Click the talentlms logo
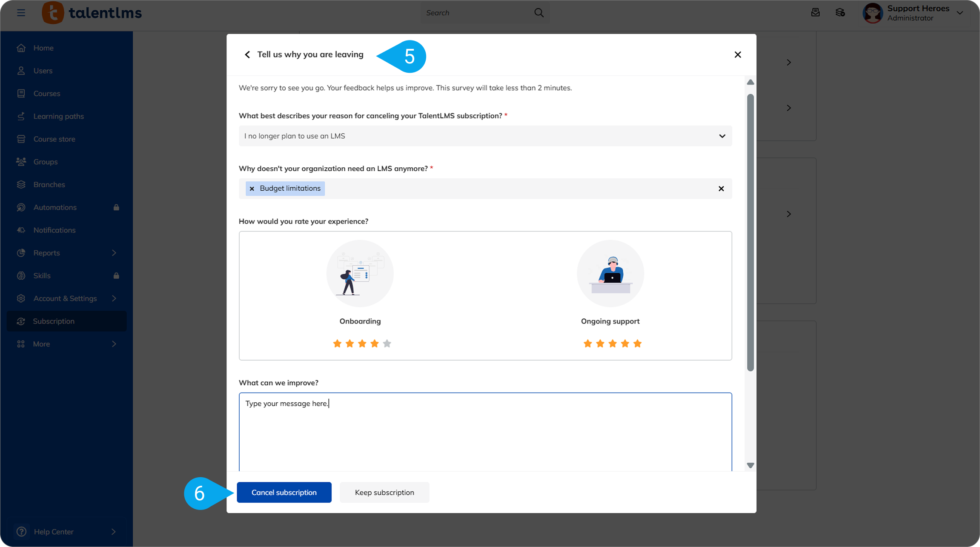 point(92,13)
